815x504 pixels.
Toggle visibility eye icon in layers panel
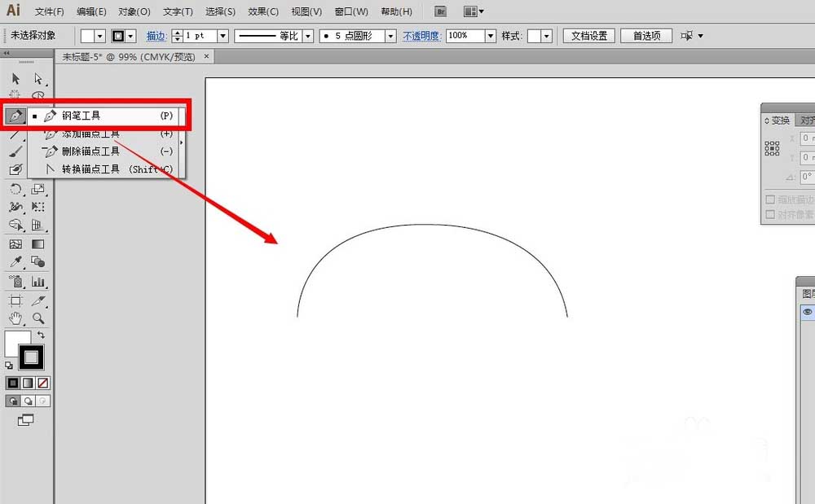coord(807,312)
